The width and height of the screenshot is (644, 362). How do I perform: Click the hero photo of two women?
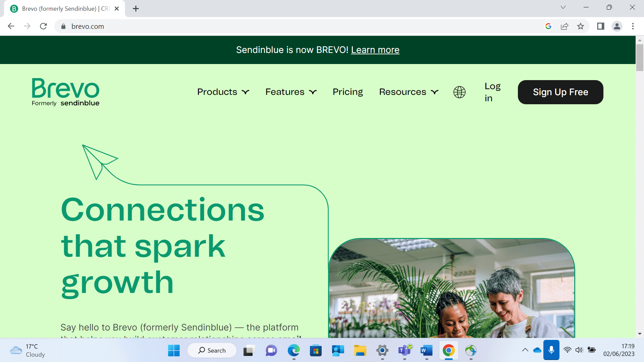click(x=451, y=288)
